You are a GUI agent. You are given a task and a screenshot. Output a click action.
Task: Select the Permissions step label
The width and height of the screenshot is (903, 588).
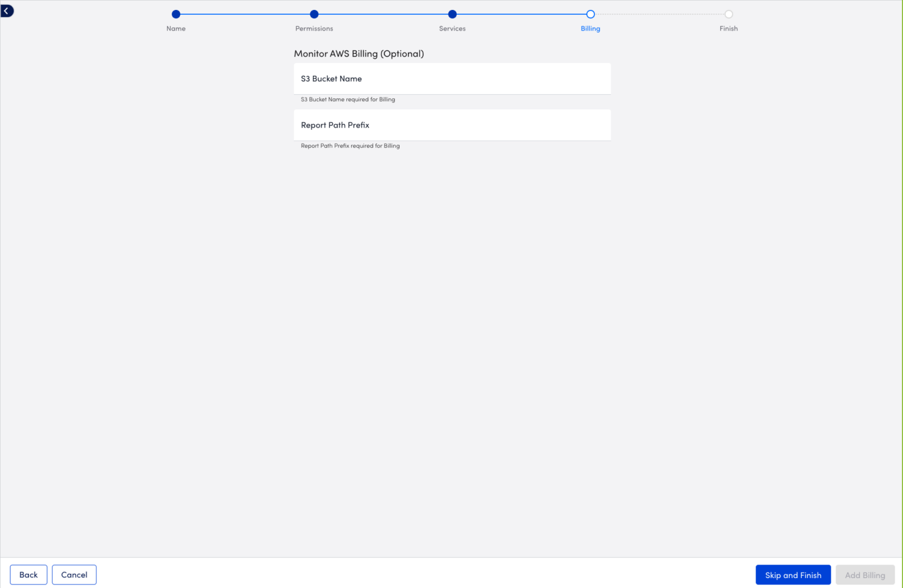click(x=314, y=28)
